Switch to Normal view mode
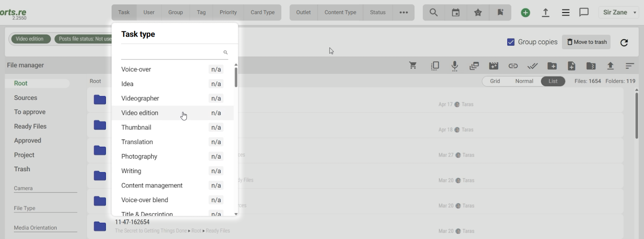644x239 pixels. click(524, 81)
